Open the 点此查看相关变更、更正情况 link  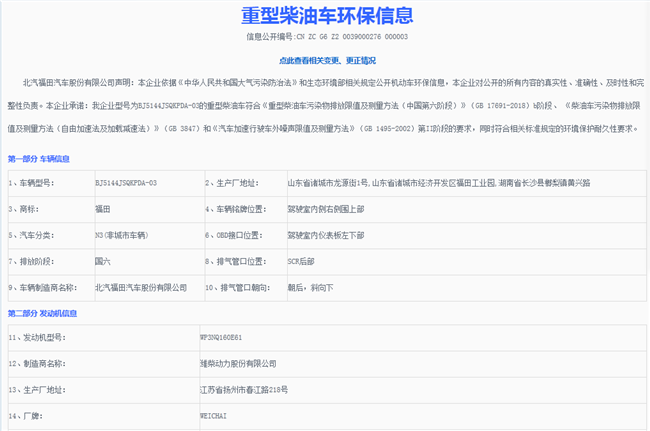[325, 60]
